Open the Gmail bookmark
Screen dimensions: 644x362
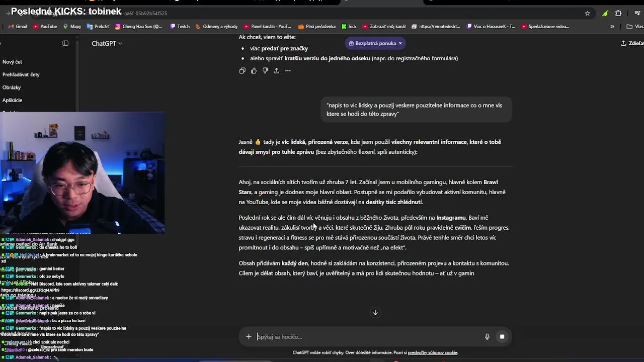click(18, 27)
